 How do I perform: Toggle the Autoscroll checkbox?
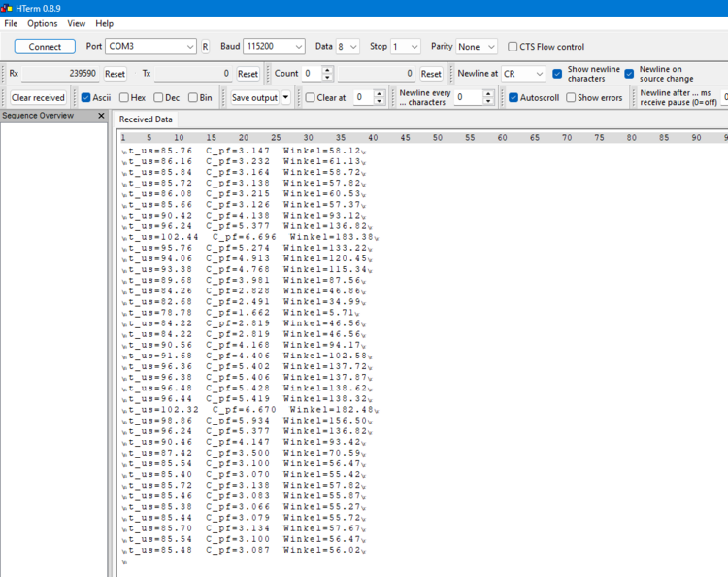513,98
